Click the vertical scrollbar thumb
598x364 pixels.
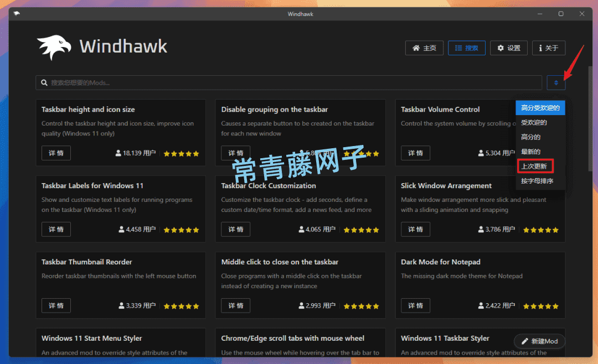(591, 118)
